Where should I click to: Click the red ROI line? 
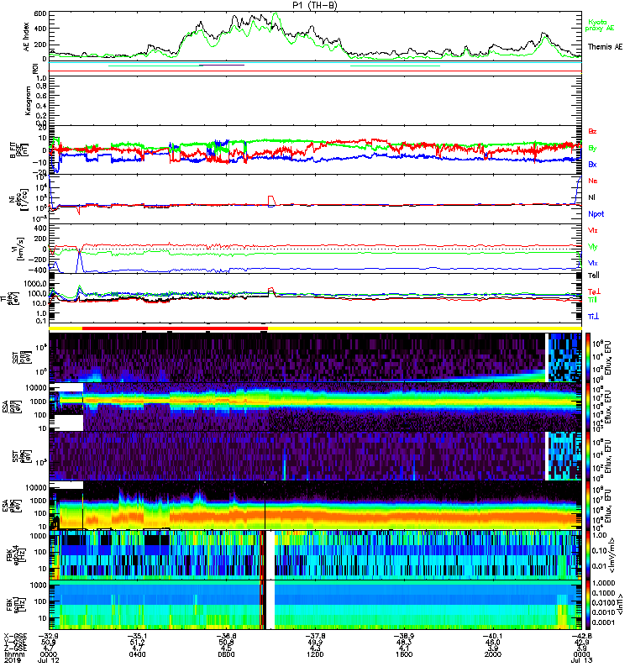click(x=315, y=71)
